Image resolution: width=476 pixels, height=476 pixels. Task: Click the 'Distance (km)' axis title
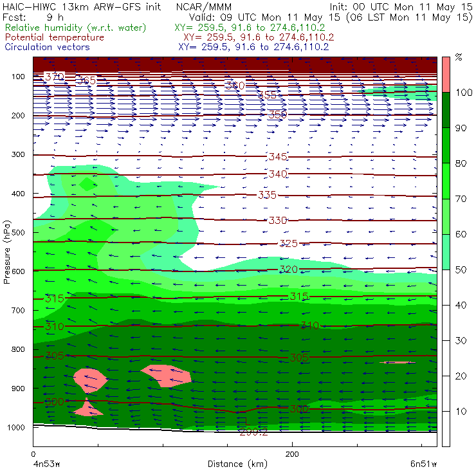[238, 464]
